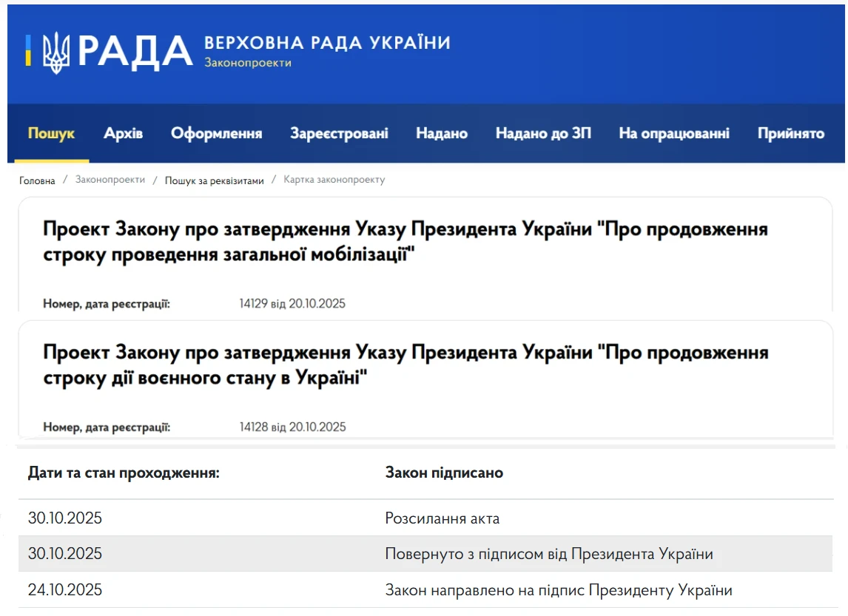Select the Зареєстровані navigation item
The width and height of the screenshot is (848, 616).
338,133
